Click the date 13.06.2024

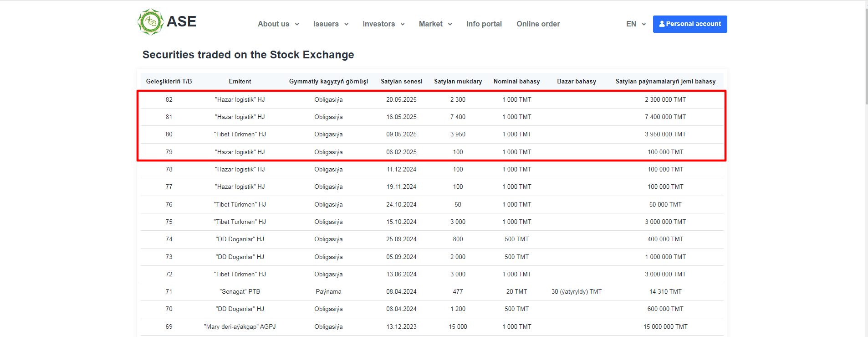401,274
